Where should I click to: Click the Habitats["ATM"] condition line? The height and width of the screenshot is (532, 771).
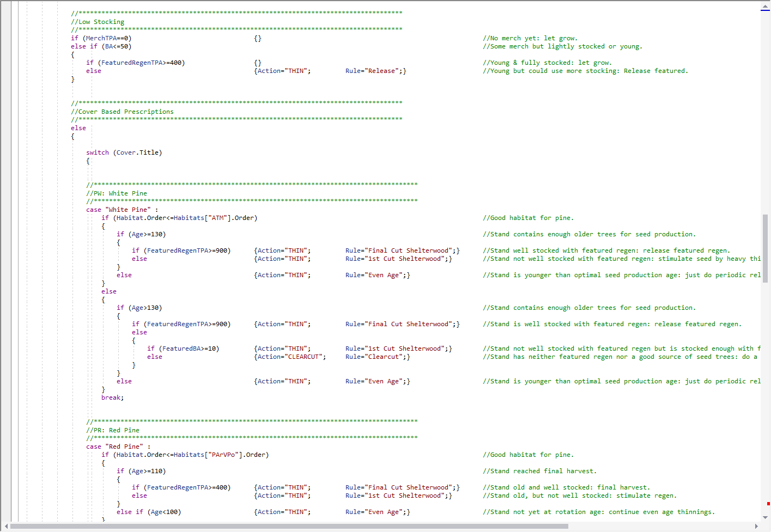coord(179,218)
